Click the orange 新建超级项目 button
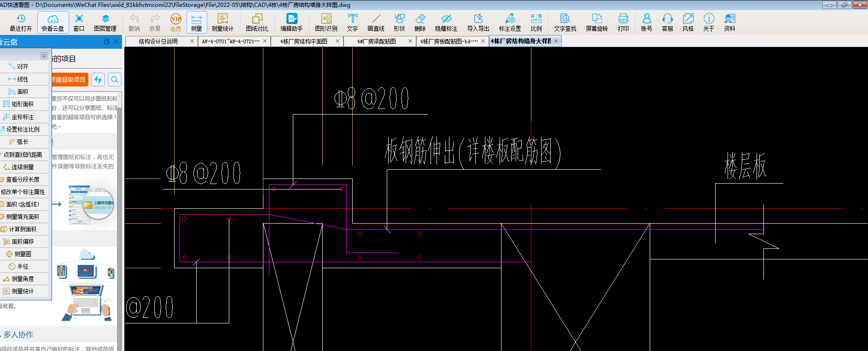The width and height of the screenshot is (868, 351). [x=69, y=80]
